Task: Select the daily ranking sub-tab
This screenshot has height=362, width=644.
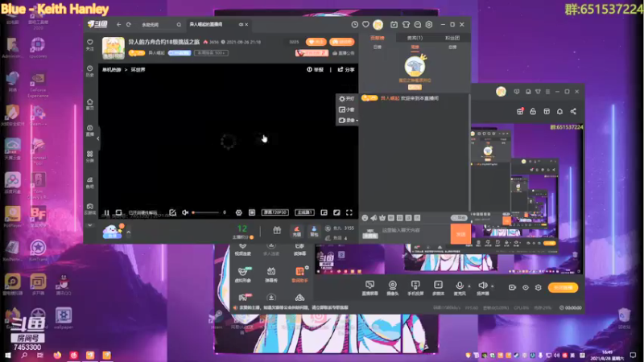Action: coord(377,47)
